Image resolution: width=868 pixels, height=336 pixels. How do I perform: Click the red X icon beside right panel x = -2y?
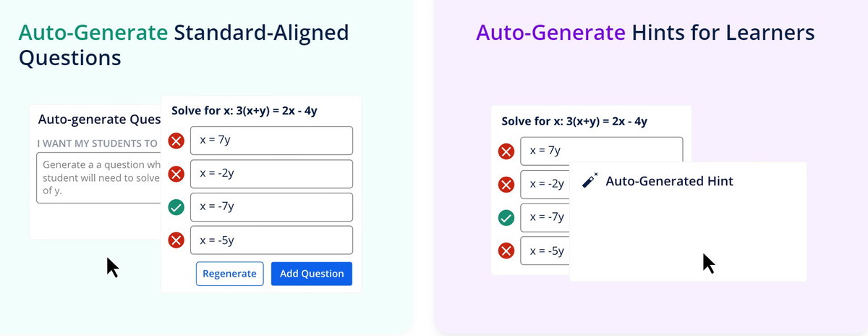coord(506,185)
